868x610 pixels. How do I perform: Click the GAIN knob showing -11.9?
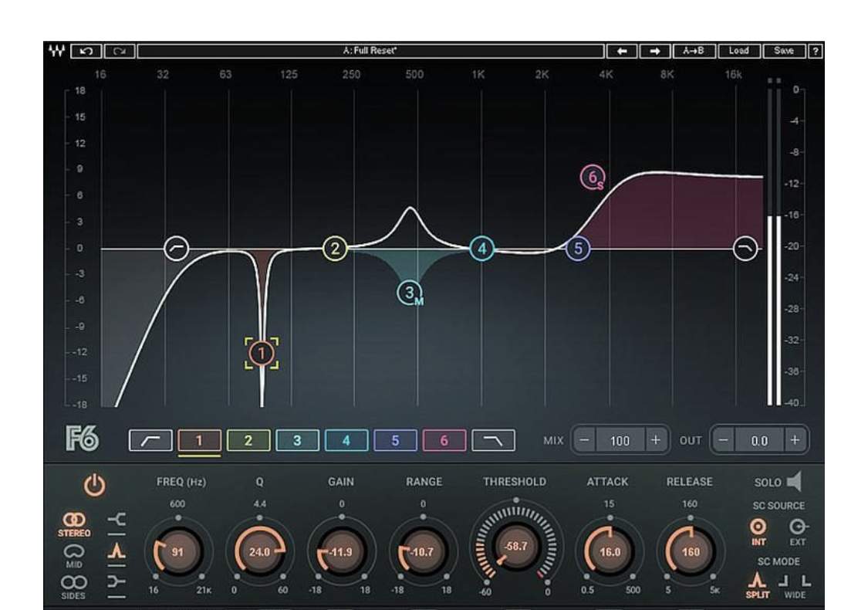pyautogui.click(x=341, y=552)
